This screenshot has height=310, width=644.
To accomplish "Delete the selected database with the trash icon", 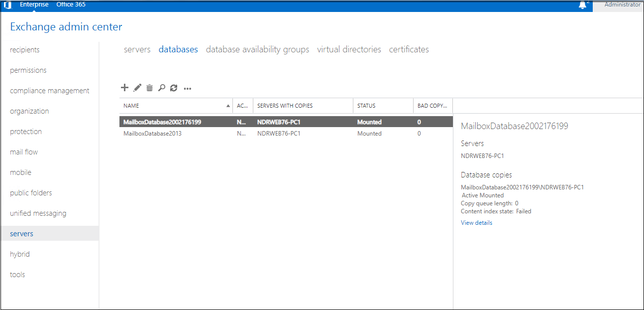I will pos(149,88).
